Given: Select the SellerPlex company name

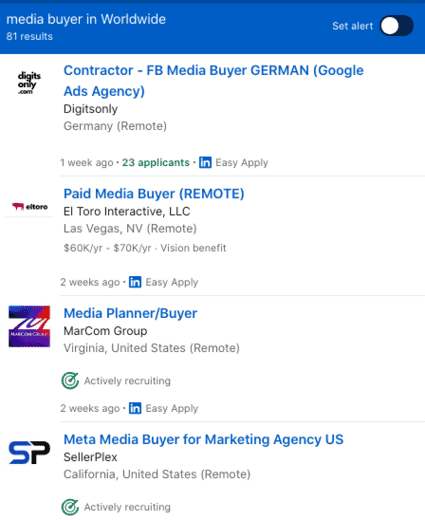Looking at the screenshot, I should [x=90, y=457].
